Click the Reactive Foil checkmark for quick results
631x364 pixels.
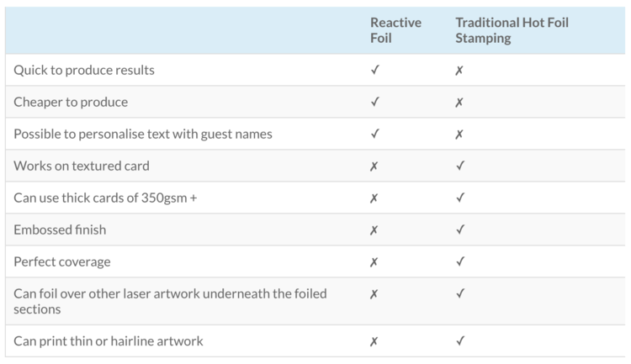coord(374,71)
